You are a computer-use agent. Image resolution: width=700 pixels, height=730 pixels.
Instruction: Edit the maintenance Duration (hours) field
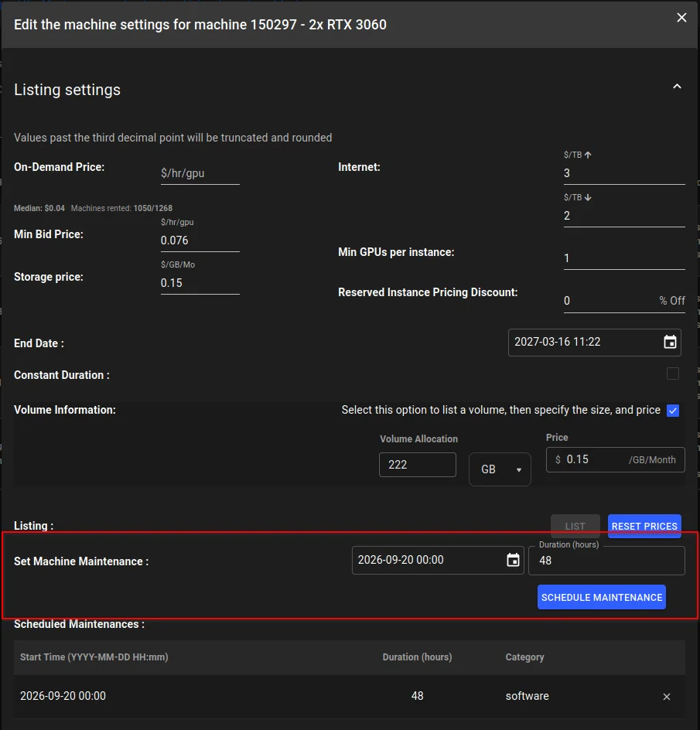606,561
